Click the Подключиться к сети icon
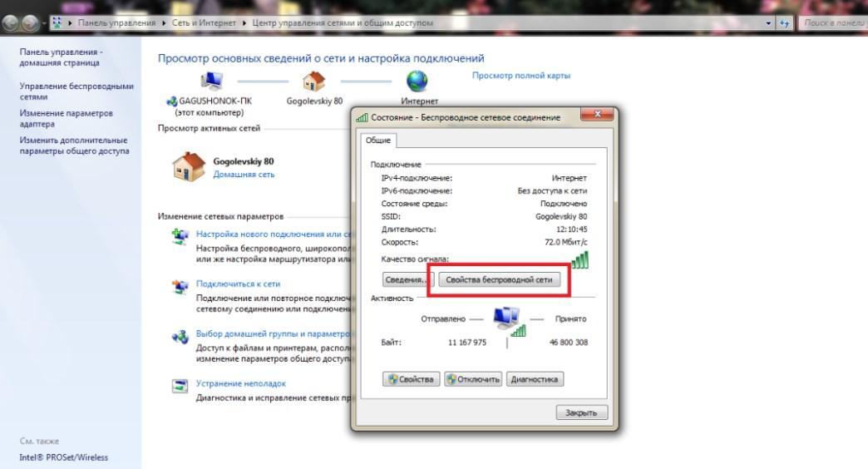This screenshot has width=868, height=469. (180, 286)
